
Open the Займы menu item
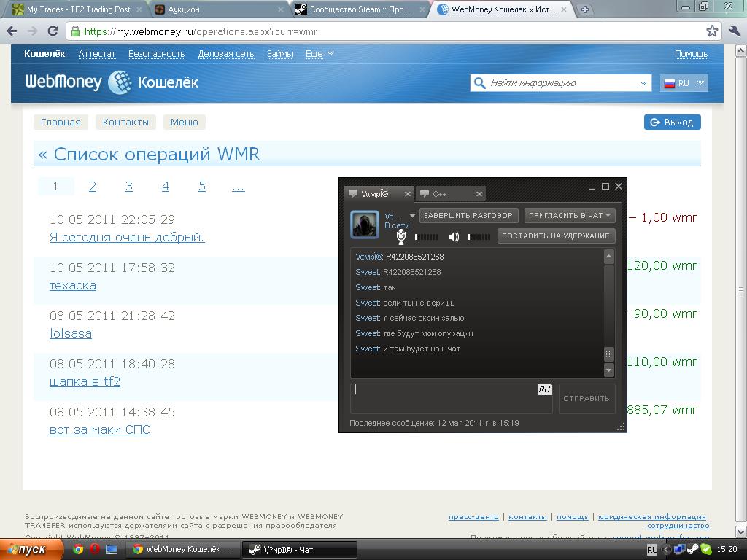coord(279,54)
